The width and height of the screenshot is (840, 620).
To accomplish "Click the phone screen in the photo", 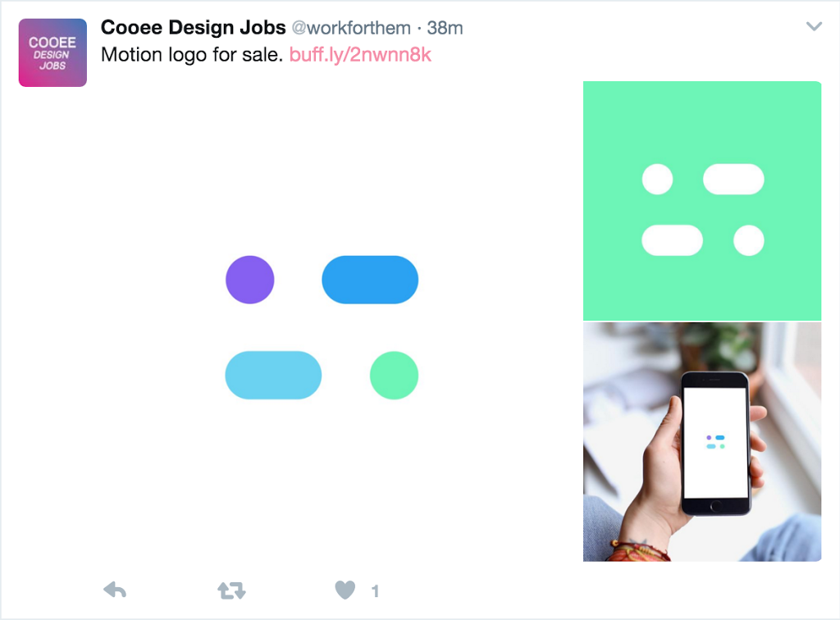I will pos(716,442).
